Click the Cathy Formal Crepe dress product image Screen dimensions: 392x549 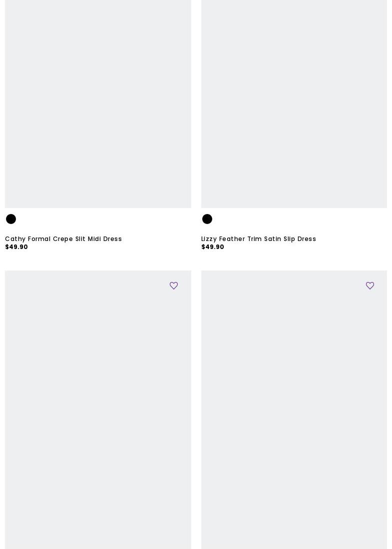[x=98, y=104]
